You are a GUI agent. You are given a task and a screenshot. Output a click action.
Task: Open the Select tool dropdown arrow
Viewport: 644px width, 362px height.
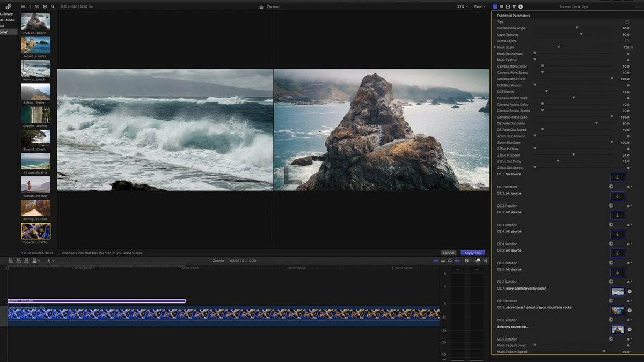click(53, 261)
